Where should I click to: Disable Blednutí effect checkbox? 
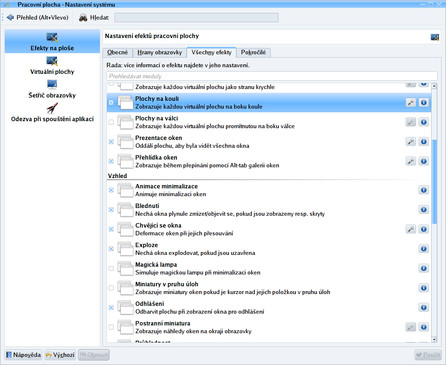pyautogui.click(x=111, y=210)
